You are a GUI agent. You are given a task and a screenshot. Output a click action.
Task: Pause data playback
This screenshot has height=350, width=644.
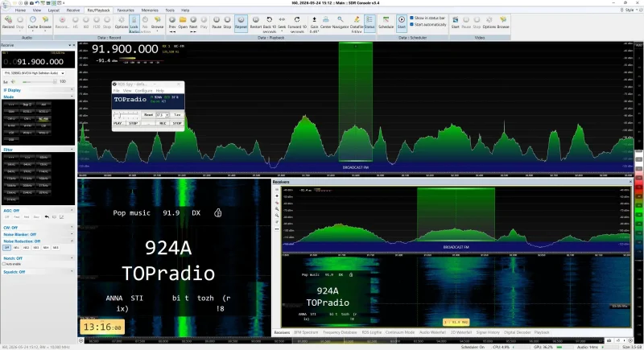point(217,23)
